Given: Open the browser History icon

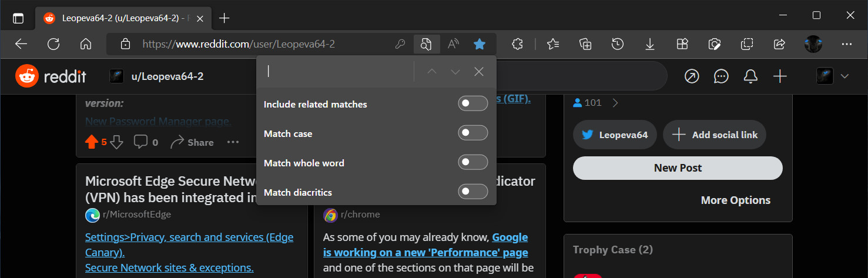Looking at the screenshot, I should [x=617, y=44].
